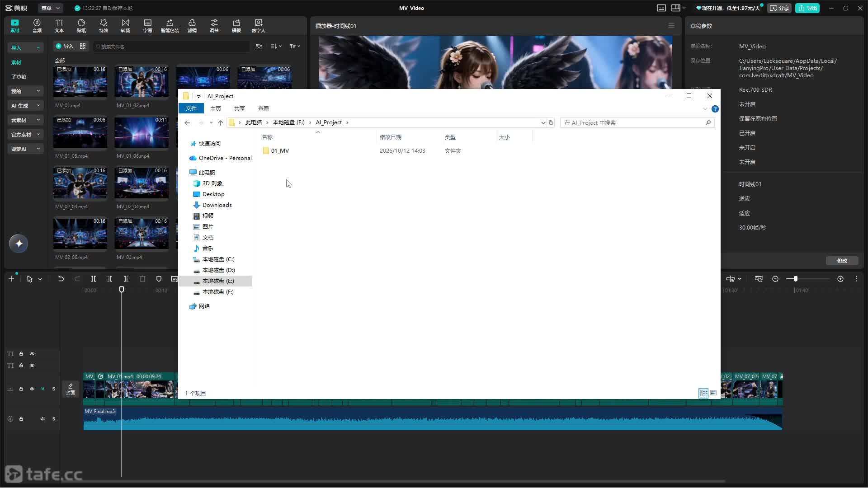
Task: Open the 查看 ribbon tab in Explorer
Action: tap(264, 108)
